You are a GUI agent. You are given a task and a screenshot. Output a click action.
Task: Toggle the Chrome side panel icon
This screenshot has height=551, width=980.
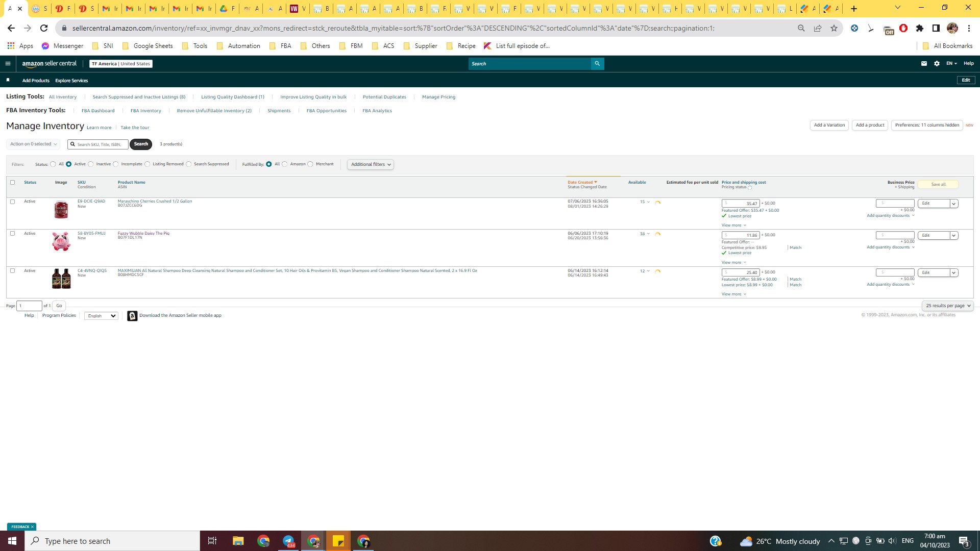(936, 28)
